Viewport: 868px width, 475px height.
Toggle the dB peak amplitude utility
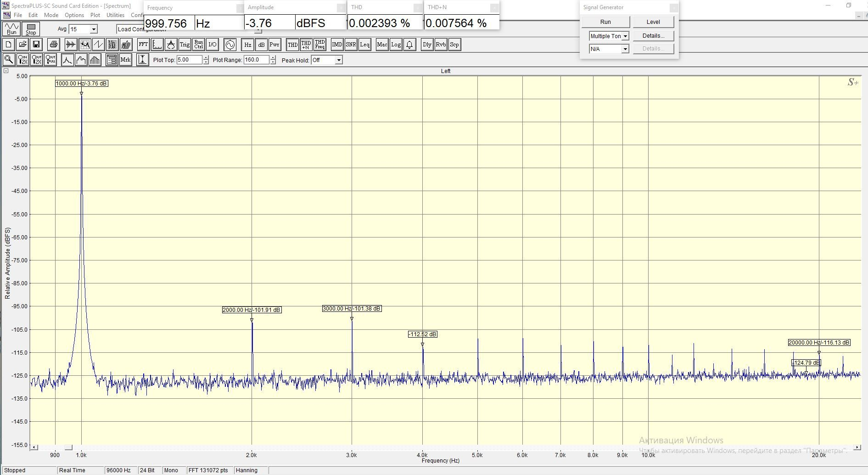261,45
